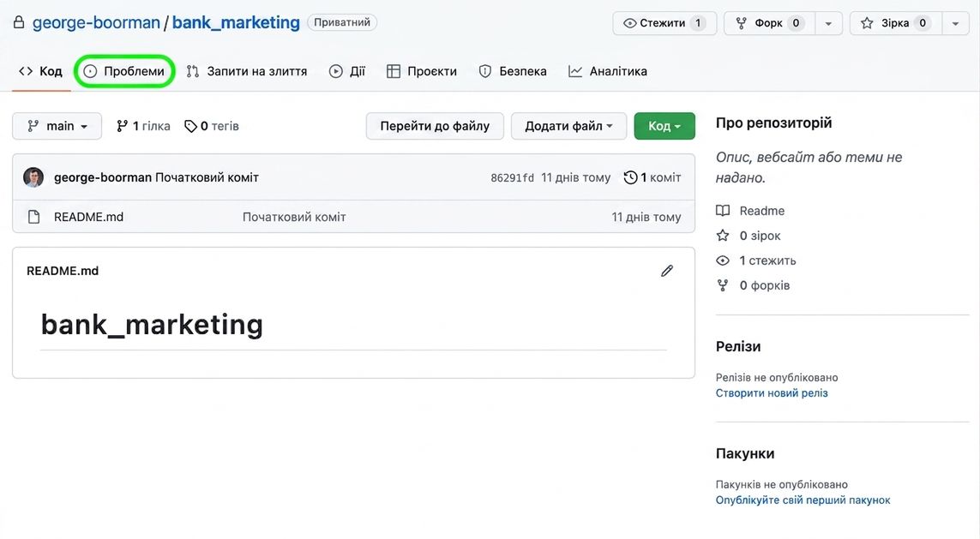Open the 0 форків forks link

[x=765, y=285]
